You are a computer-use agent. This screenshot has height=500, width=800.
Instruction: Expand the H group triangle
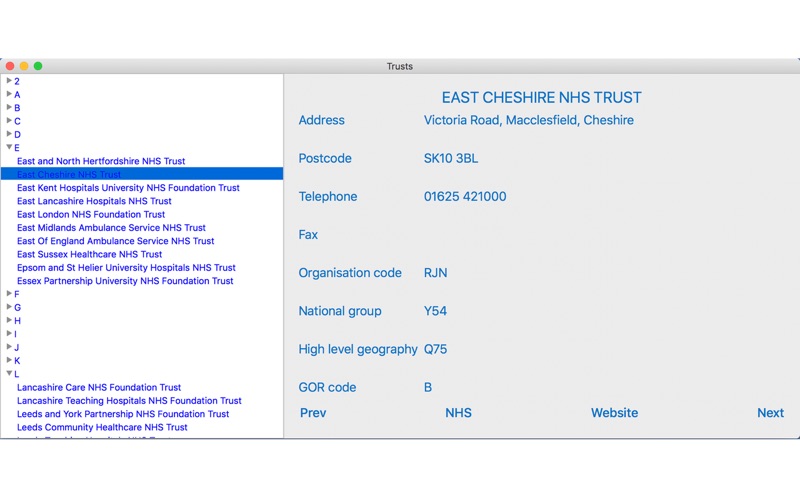click(x=9, y=320)
